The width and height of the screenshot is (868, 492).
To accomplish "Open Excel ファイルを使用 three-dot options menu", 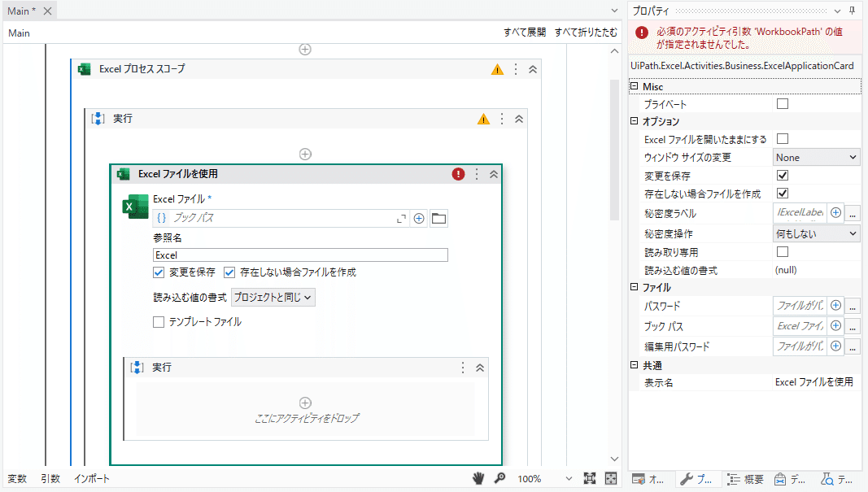I will pyautogui.click(x=477, y=174).
